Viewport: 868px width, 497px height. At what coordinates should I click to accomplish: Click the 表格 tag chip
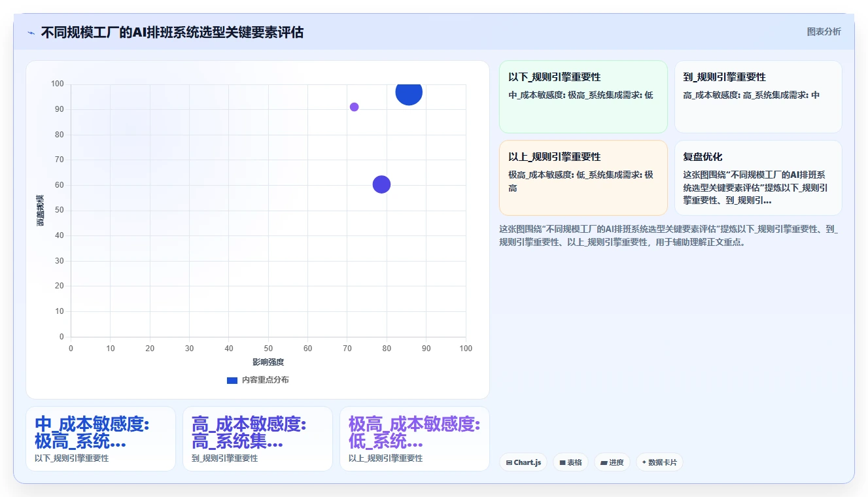click(x=570, y=462)
